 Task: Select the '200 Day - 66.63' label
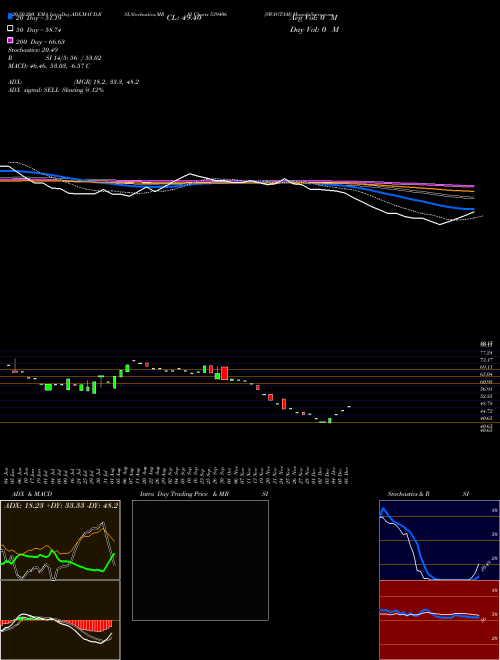[x=40, y=42]
